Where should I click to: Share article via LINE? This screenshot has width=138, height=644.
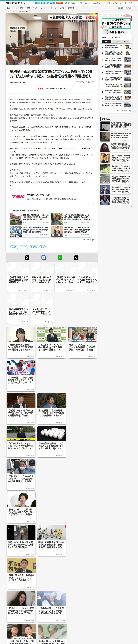(60, 257)
